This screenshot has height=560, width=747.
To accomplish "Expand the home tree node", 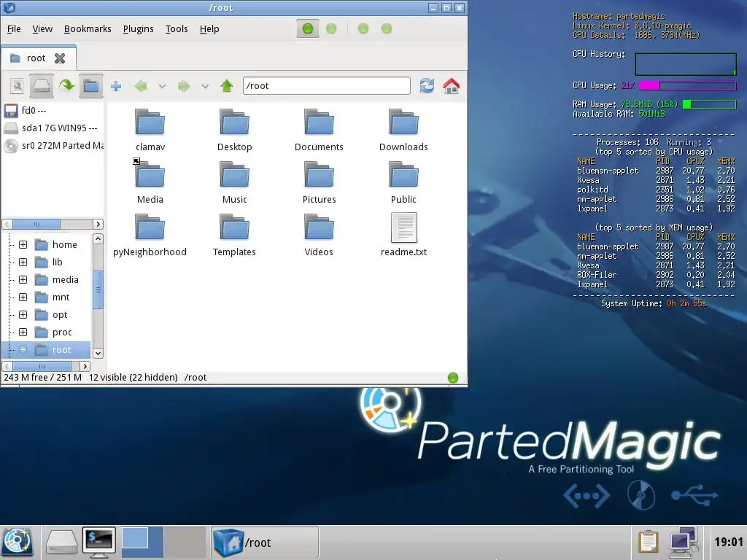I will (x=23, y=245).
